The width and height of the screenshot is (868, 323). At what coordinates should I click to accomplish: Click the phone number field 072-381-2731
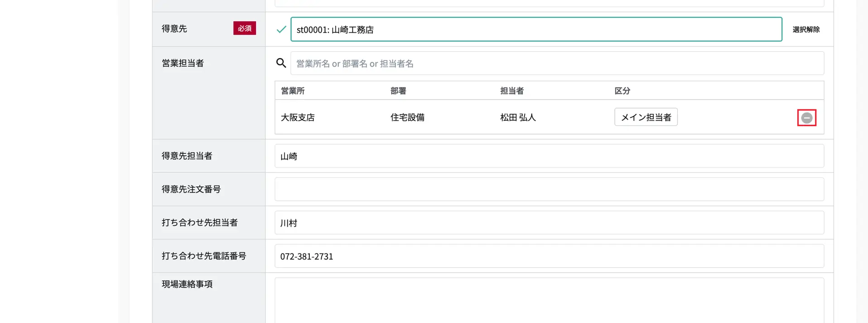(x=549, y=256)
